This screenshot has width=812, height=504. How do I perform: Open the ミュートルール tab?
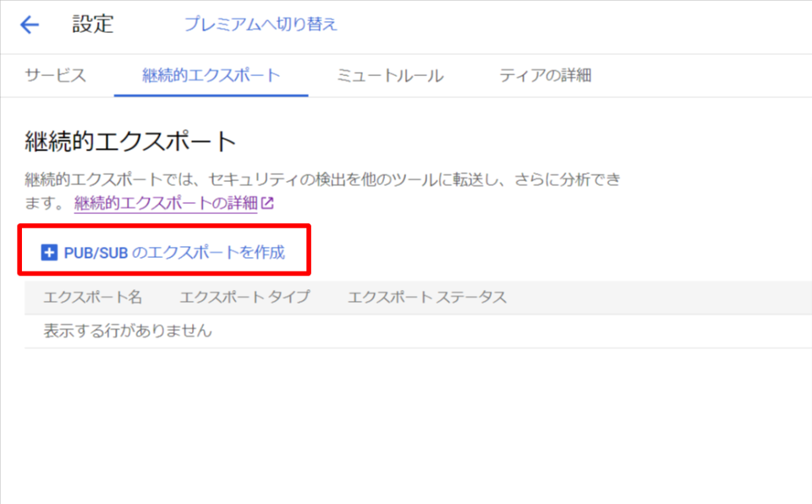pyautogui.click(x=389, y=74)
